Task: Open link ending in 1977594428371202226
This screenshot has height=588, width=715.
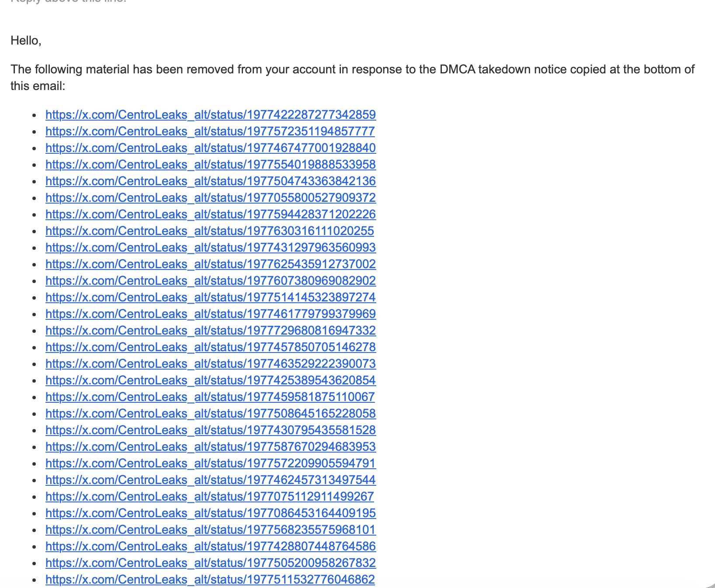Action: pos(211,214)
